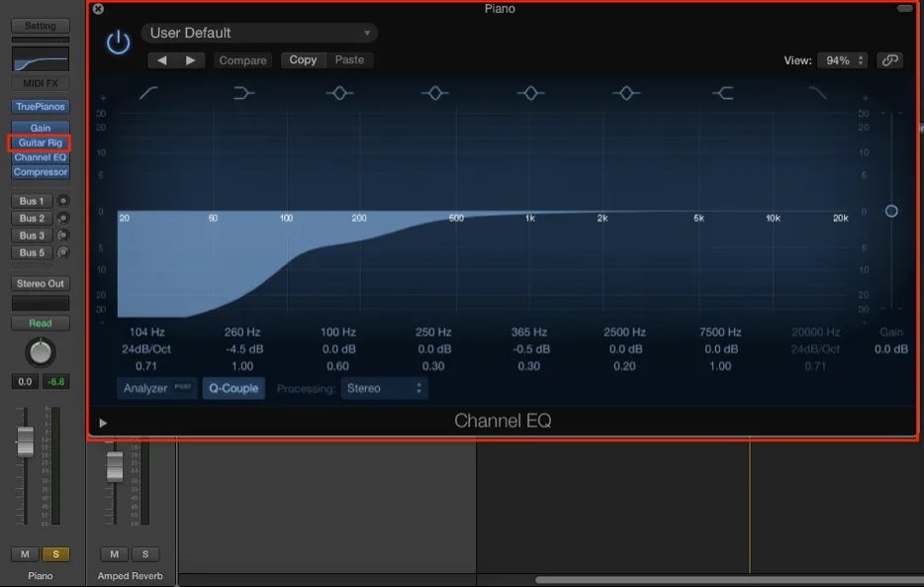The image size is (924, 587).
Task: Open the TruePianos instrument slot
Action: click(41, 107)
